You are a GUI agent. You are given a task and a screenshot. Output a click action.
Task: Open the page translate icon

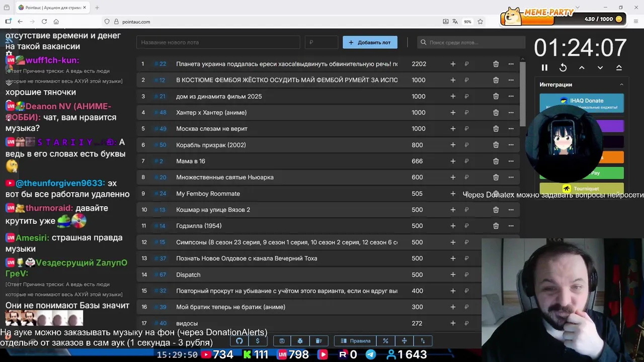[455, 22]
